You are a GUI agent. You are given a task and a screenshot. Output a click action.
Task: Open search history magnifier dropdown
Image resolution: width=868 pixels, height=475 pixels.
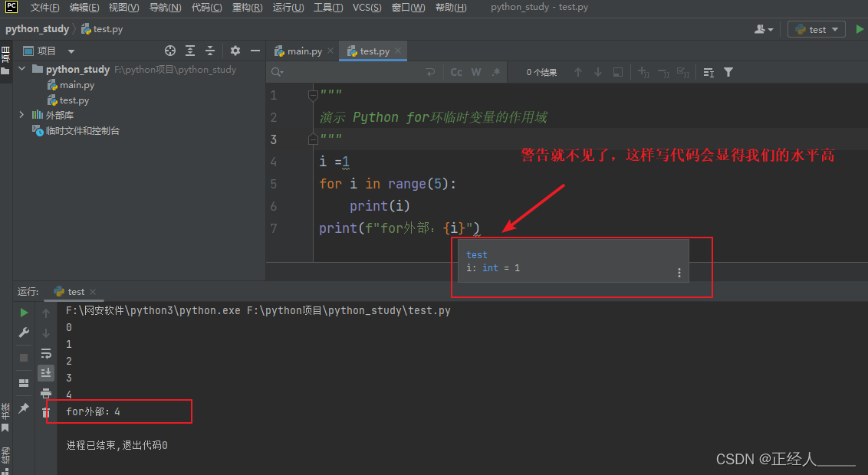pos(278,73)
